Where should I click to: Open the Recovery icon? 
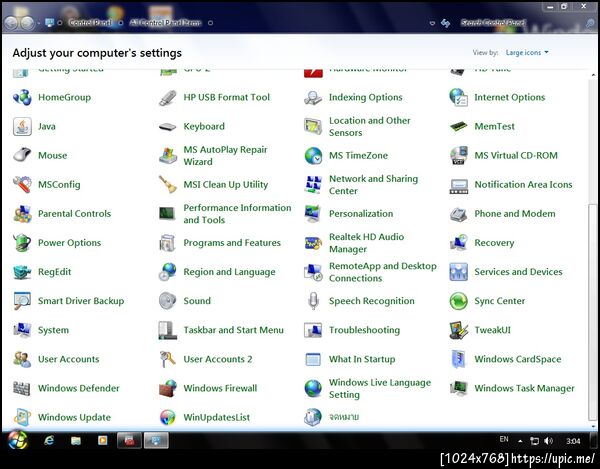coord(458,243)
